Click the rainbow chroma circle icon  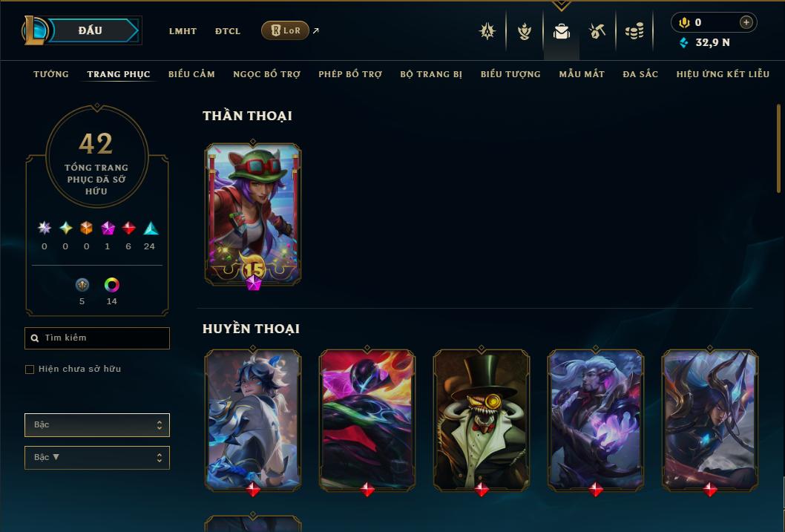point(111,285)
